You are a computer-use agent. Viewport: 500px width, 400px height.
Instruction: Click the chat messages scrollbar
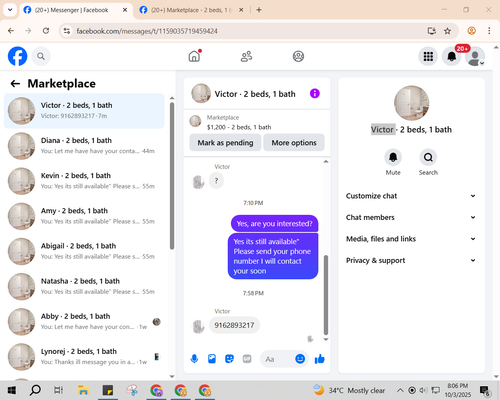coord(326,295)
